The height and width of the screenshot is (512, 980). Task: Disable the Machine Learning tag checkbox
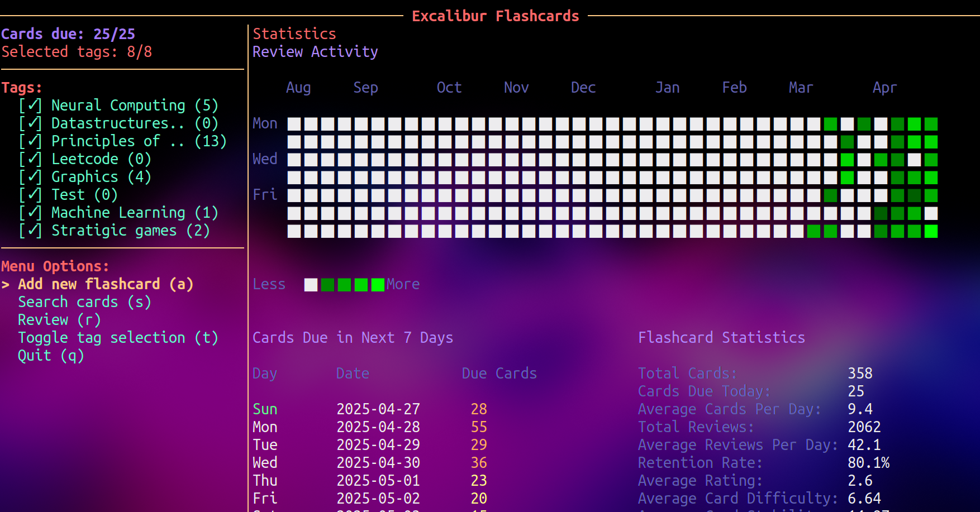pos(31,213)
